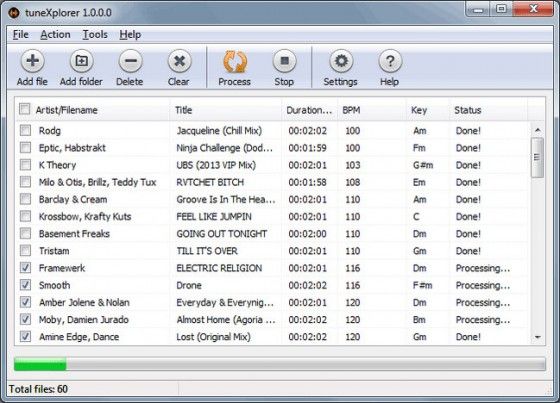Sort by Duration column header
Viewport: 560px width, 403px height.
pyautogui.click(x=309, y=110)
